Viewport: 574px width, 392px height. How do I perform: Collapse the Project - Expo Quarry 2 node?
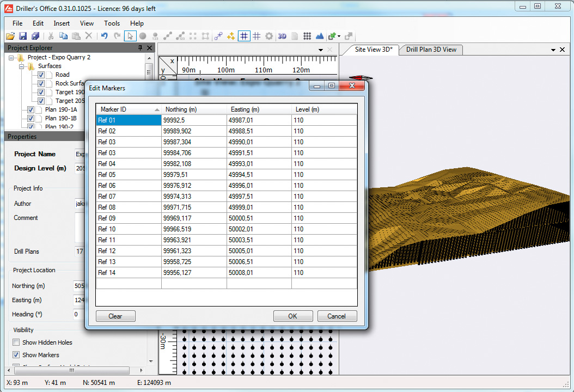coord(11,57)
